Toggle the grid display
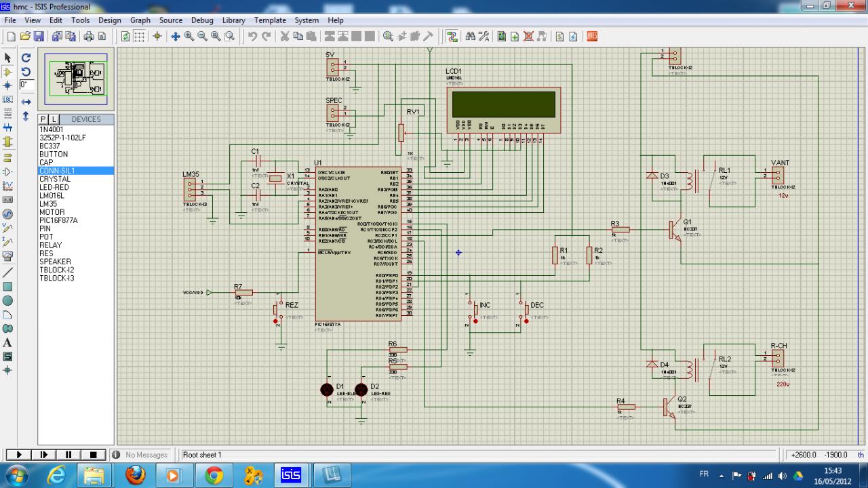Screen dimensions: 868x488 139,37
